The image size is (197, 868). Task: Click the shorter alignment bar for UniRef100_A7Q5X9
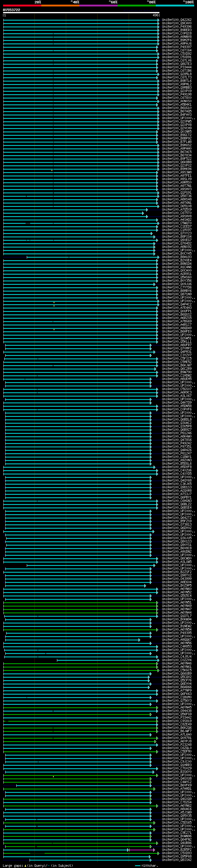pyautogui.click(x=75, y=210)
